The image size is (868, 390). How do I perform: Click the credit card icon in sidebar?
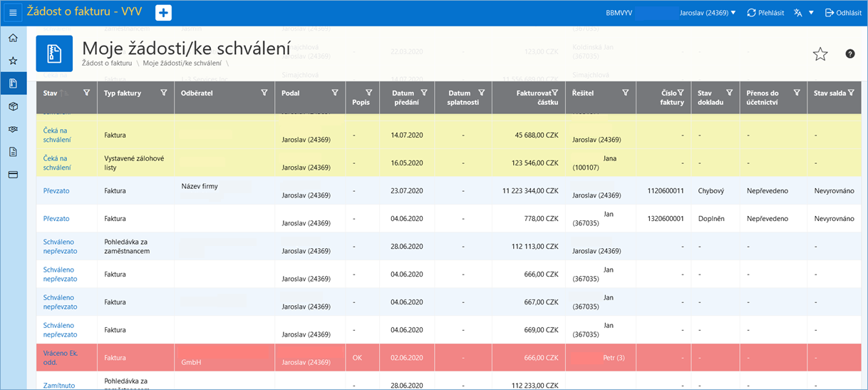click(x=13, y=174)
